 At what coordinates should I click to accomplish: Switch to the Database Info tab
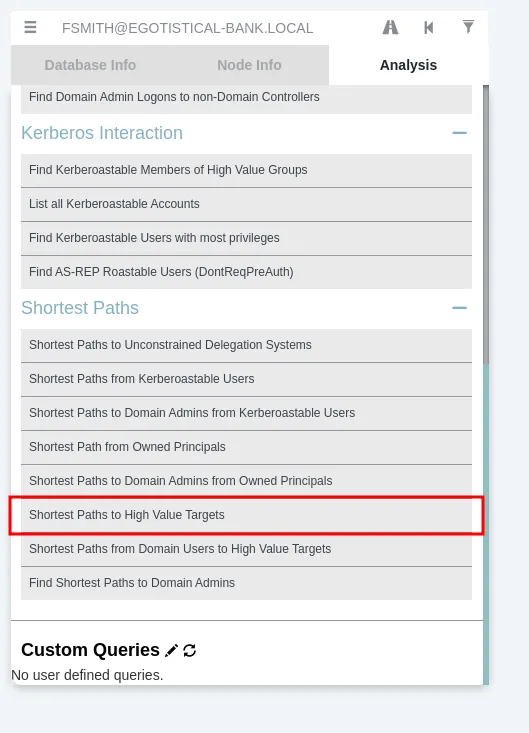[90, 65]
